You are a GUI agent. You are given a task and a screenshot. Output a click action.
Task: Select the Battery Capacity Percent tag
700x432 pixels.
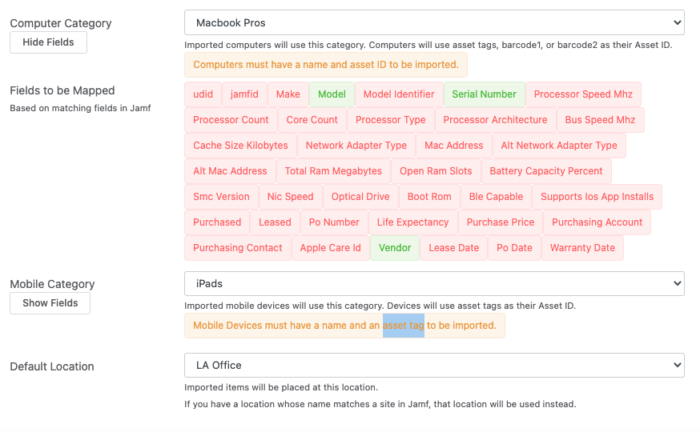(x=546, y=171)
